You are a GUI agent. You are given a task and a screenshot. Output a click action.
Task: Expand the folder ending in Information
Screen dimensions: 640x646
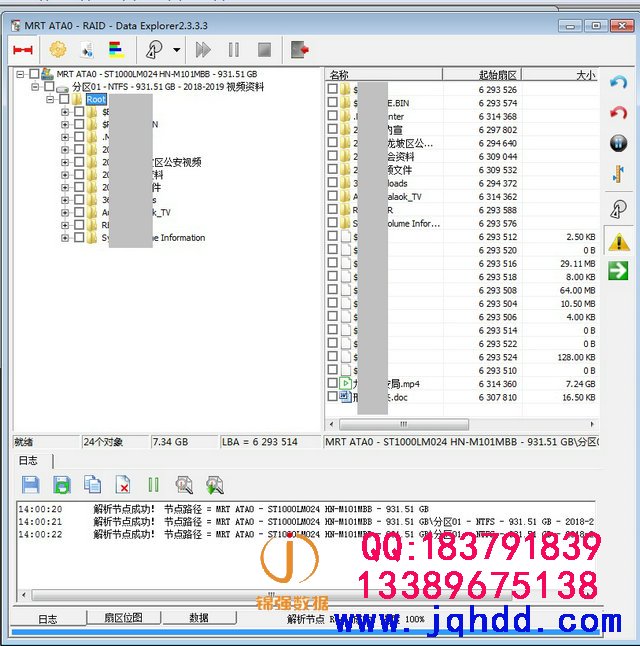click(x=65, y=238)
